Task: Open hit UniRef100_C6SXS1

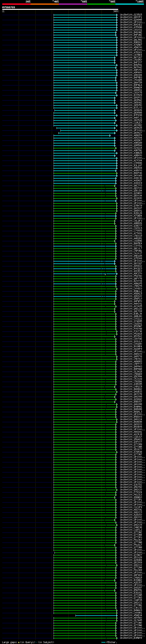Action: pyautogui.click(x=131, y=30)
